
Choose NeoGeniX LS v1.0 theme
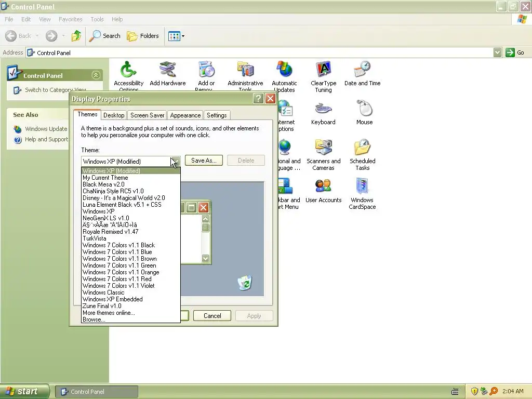[130, 219]
